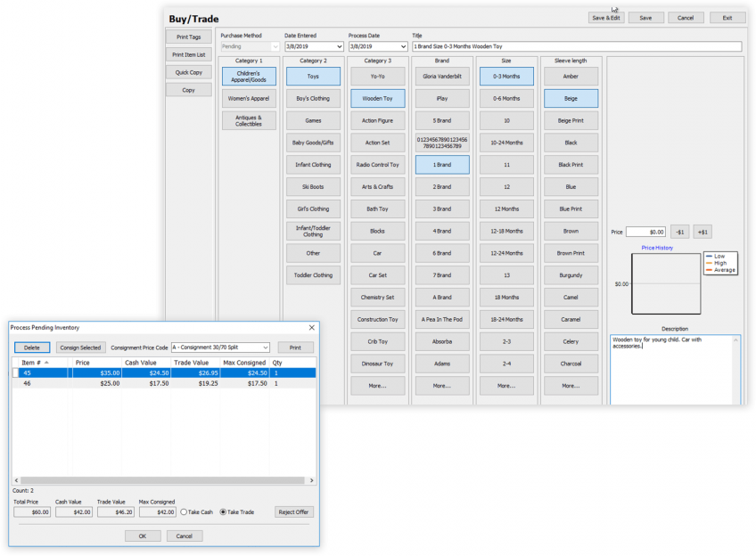
Task: Expand the Date Entered date picker
Action: [339, 46]
